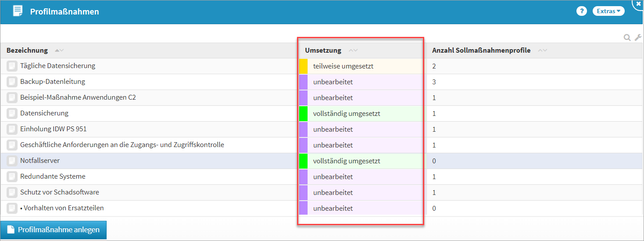Open the table search magnifier icon
The image size is (644, 241).
click(x=627, y=38)
